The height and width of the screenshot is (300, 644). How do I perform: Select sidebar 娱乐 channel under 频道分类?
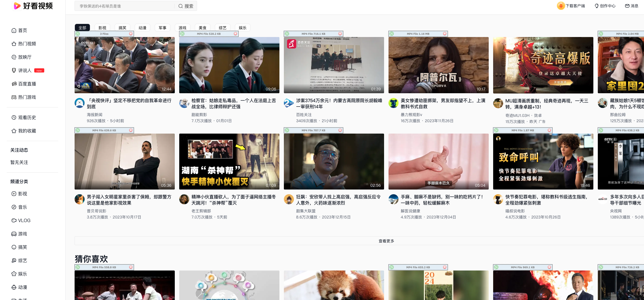point(19,274)
